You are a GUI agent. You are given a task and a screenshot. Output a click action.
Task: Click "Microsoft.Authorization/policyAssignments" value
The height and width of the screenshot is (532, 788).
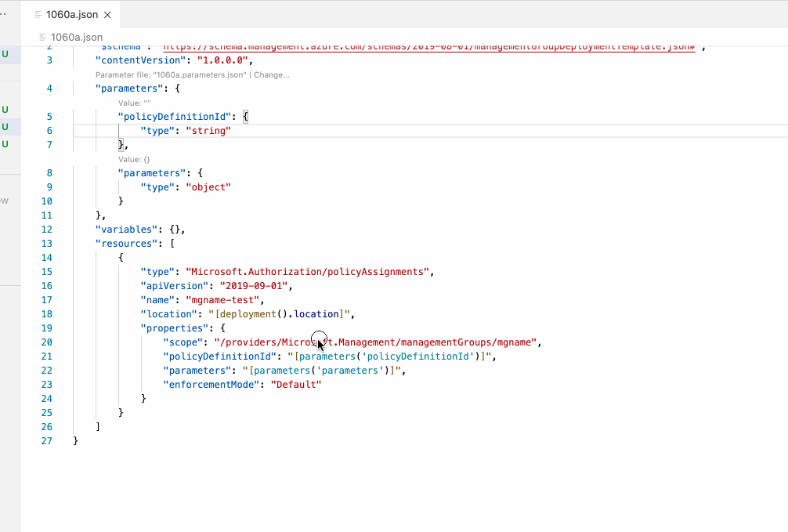click(x=308, y=272)
